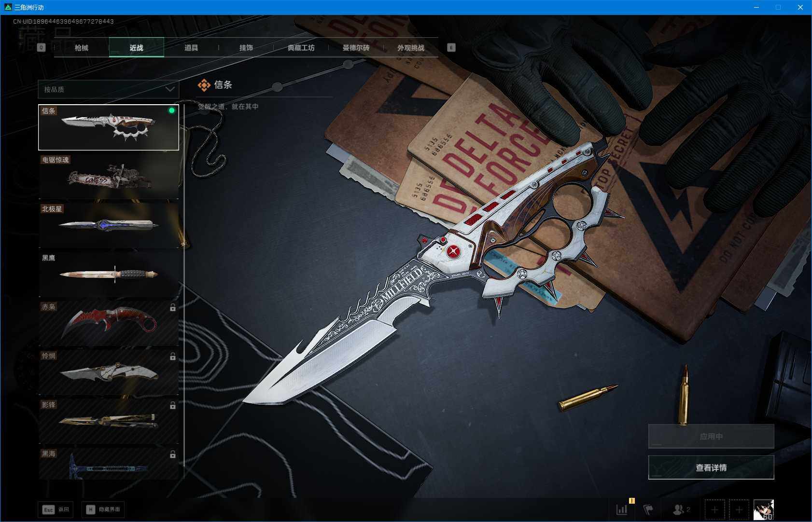Viewport: 812px width, 522px height.
Task: Click the lock icon on 怜悯
Action: click(x=173, y=357)
